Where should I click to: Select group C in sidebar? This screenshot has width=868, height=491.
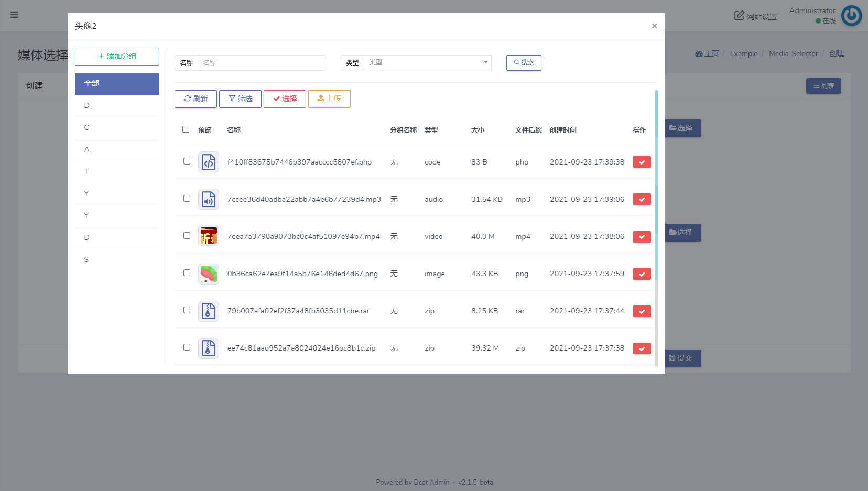tap(117, 128)
